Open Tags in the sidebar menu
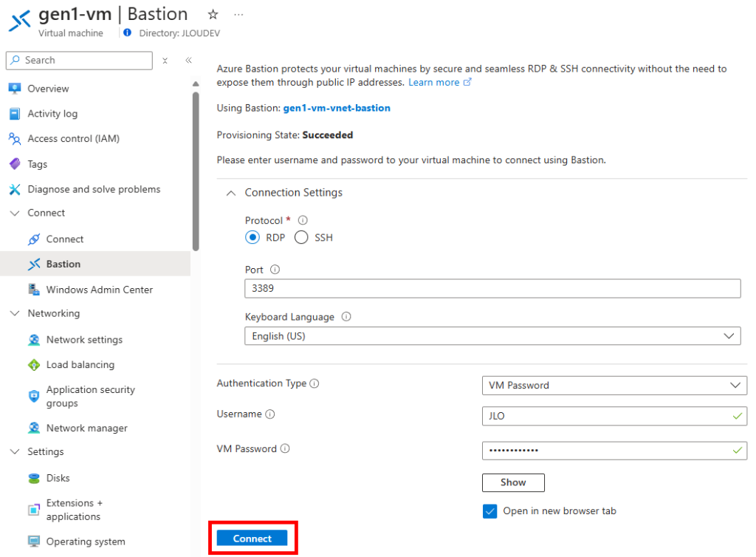 click(37, 165)
